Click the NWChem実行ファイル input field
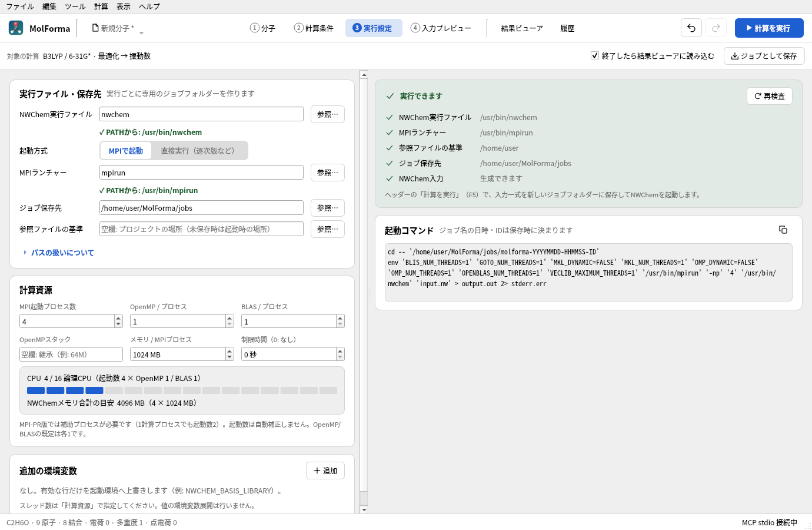This screenshot has height=530, width=812. tap(201, 114)
